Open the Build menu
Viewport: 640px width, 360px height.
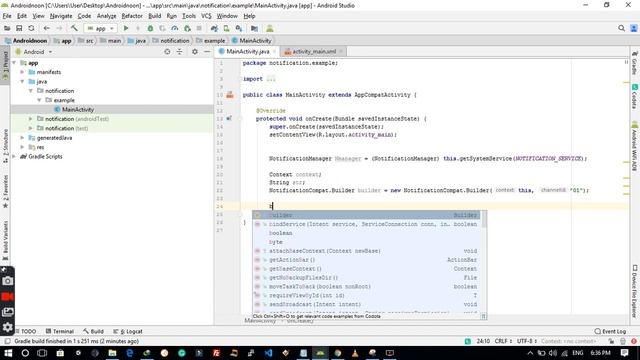pyautogui.click(x=154, y=16)
